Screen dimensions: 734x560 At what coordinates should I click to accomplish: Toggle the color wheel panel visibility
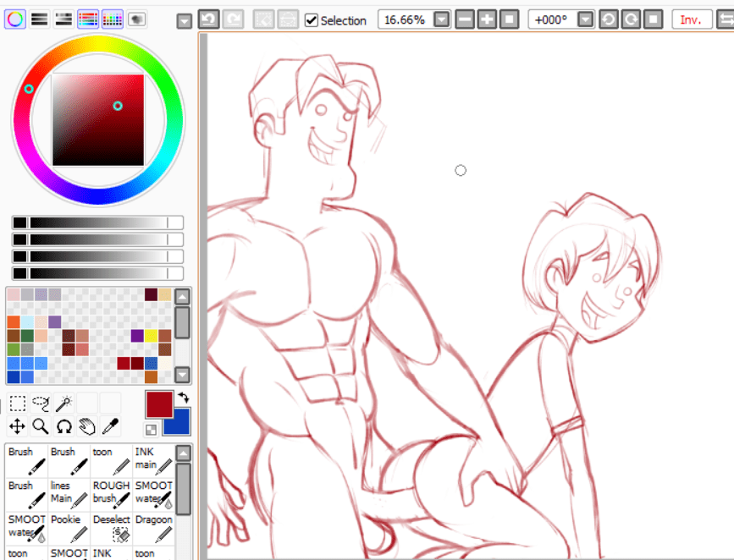click(x=14, y=19)
